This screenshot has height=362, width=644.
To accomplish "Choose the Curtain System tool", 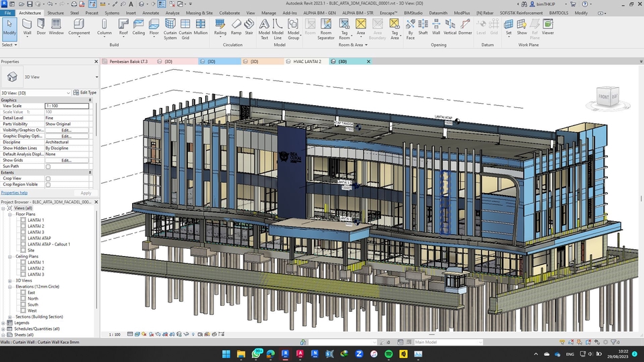I will [170, 29].
